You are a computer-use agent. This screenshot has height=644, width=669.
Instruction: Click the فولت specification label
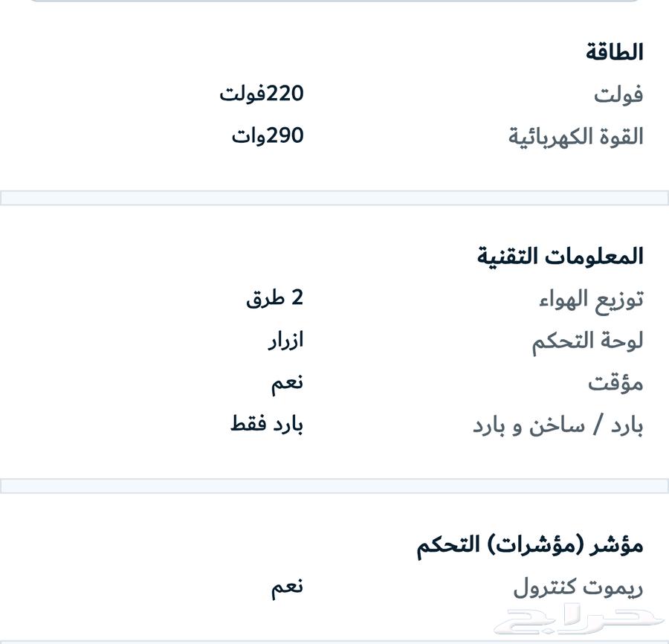coord(618,94)
